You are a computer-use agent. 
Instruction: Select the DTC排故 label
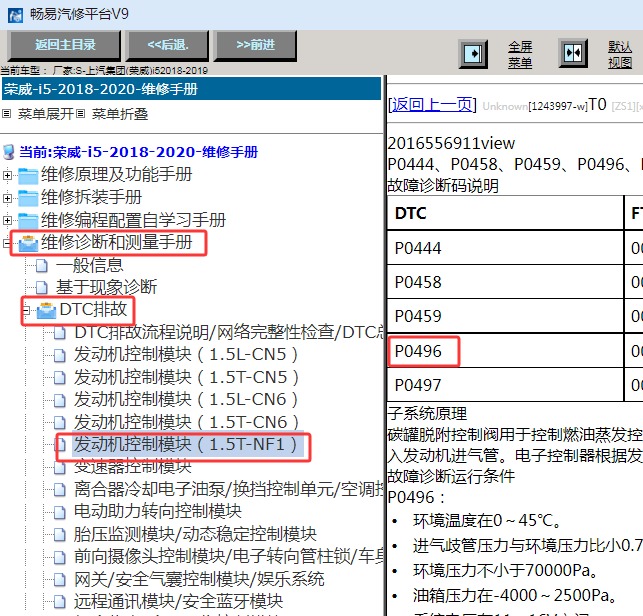[x=93, y=309]
